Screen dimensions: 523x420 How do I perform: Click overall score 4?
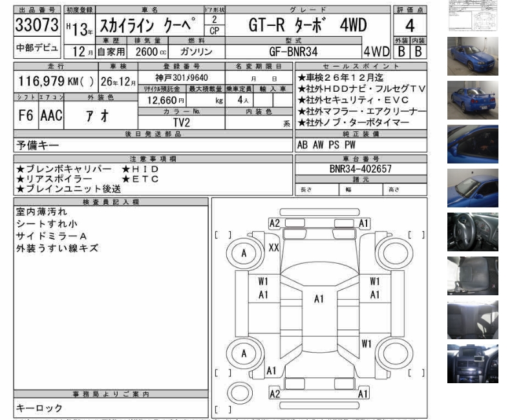[x=410, y=25]
